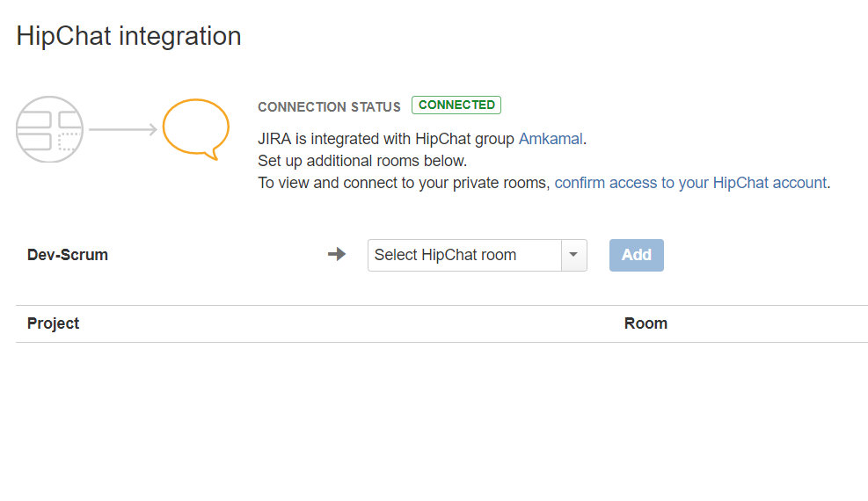Select the Dev-Scrum project name

click(68, 255)
